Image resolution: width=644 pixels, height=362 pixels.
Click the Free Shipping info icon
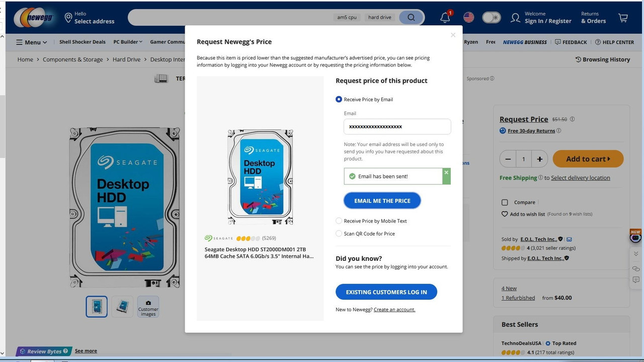541,177
